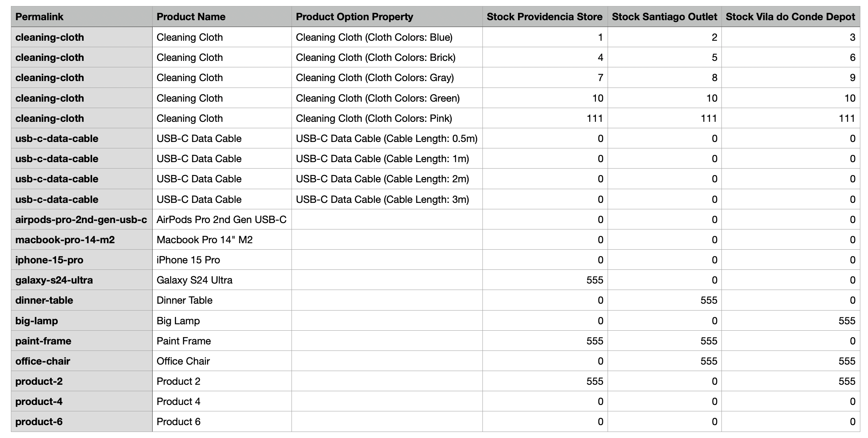This screenshot has height=438, width=868.
Task: Click the iphone-15-pro permalink cell
Action: coord(82,260)
